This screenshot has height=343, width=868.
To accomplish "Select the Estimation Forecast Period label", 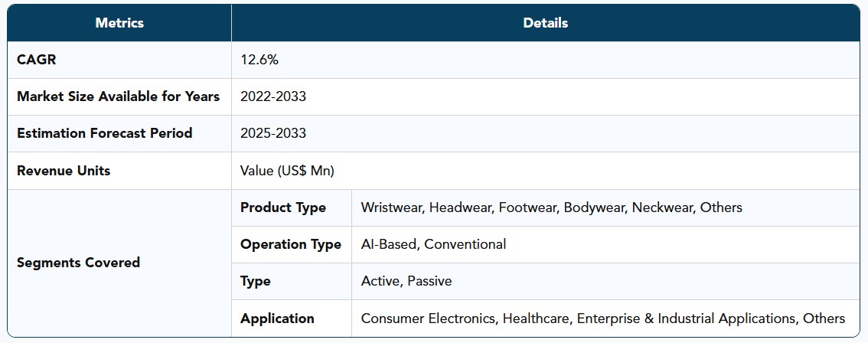I will click(105, 133).
